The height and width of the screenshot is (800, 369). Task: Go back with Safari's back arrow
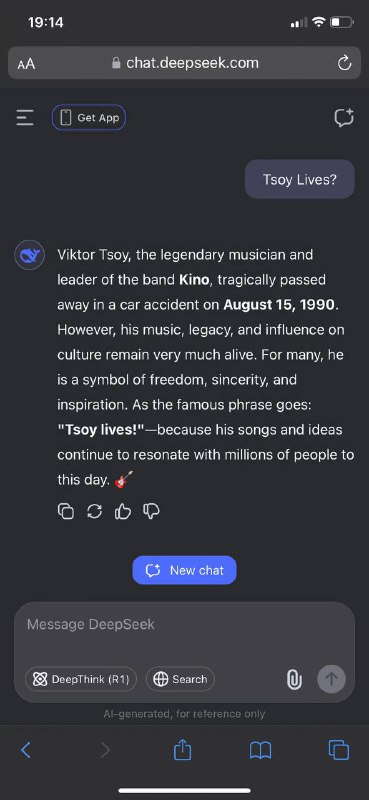(x=26, y=750)
